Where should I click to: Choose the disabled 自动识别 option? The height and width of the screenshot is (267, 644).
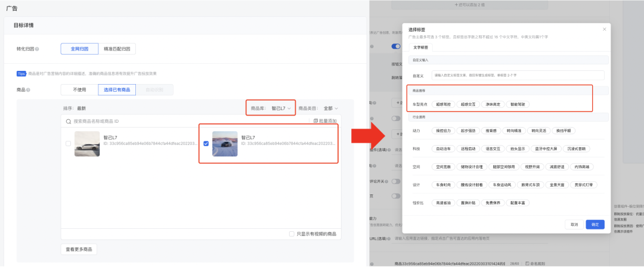[154, 89]
